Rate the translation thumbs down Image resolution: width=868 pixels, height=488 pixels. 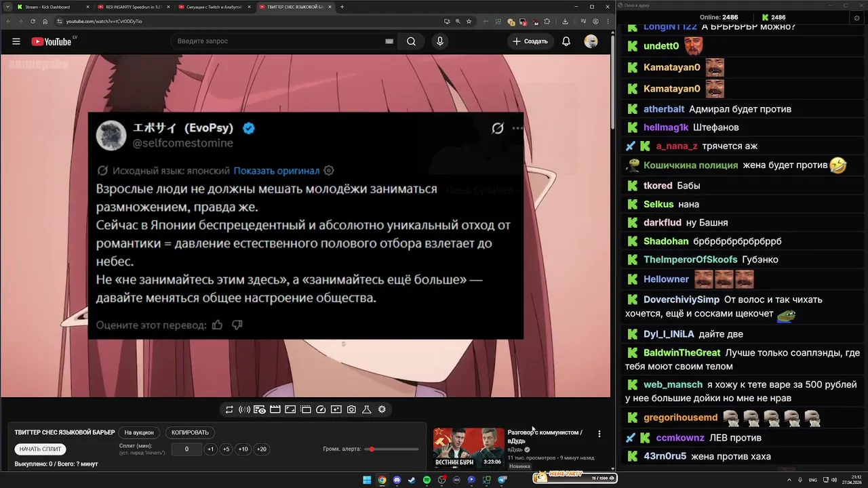pyautogui.click(x=237, y=325)
